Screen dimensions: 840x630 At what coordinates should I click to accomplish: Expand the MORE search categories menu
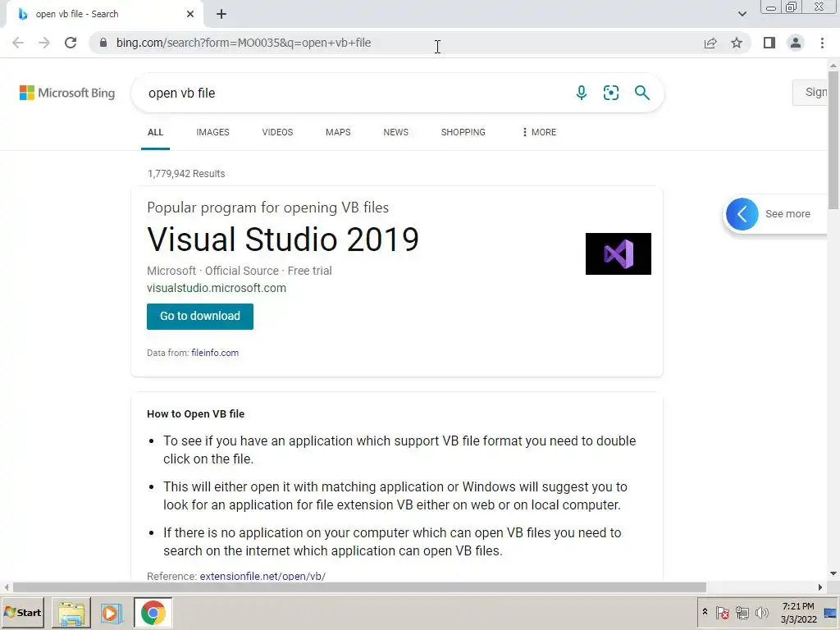pyautogui.click(x=539, y=132)
